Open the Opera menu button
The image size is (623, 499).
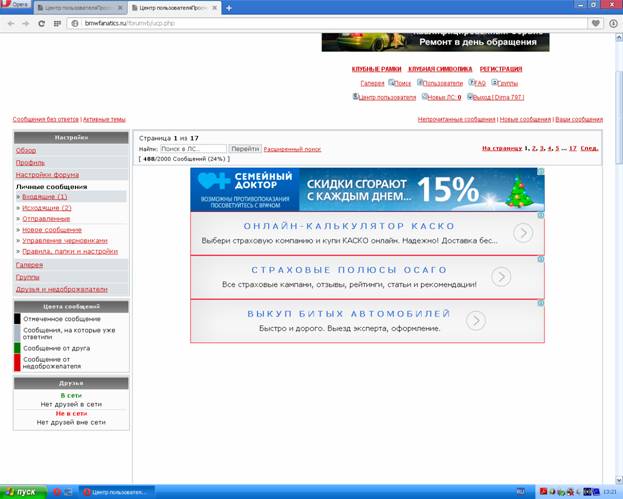[16, 6]
